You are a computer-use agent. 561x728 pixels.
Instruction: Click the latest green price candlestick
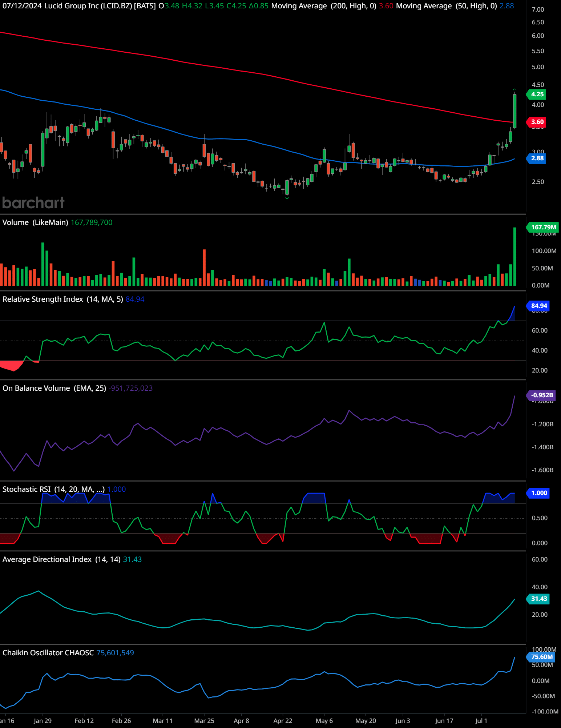click(x=514, y=111)
